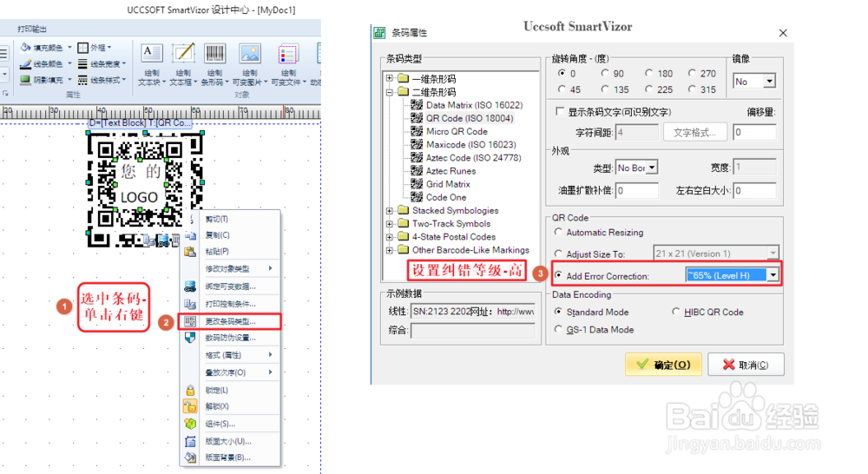Click the database icon beside 绑定可变数据

pyautogui.click(x=190, y=286)
